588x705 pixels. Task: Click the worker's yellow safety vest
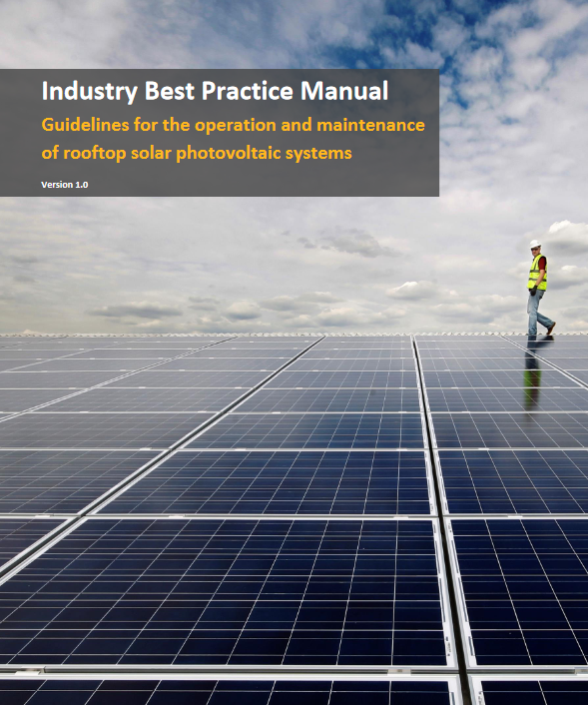537,273
